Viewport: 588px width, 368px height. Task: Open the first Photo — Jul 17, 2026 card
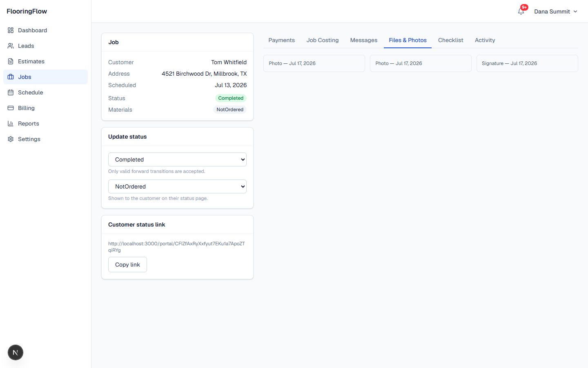[314, 63]
